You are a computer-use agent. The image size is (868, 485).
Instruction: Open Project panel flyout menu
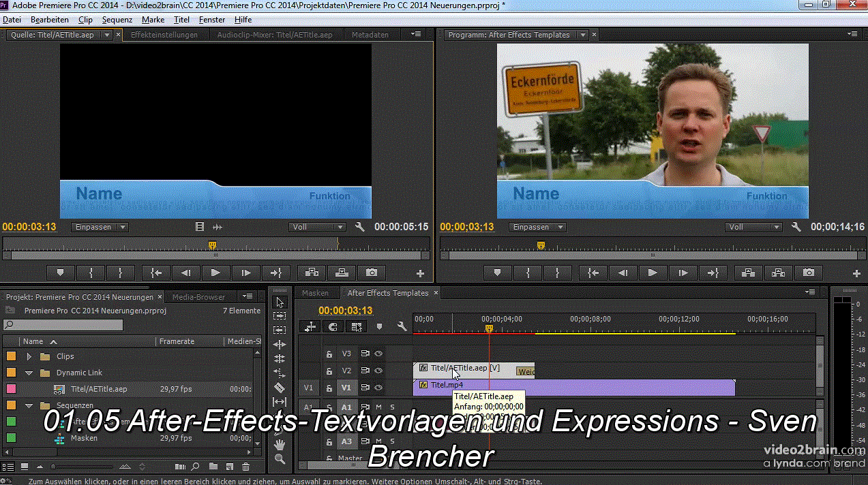(x=248, y=296)
